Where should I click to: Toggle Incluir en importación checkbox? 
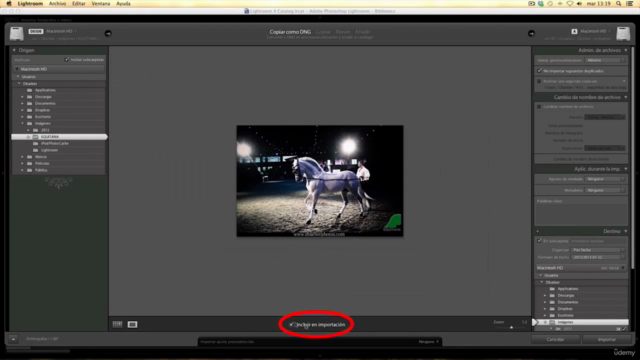pos(292,325)
